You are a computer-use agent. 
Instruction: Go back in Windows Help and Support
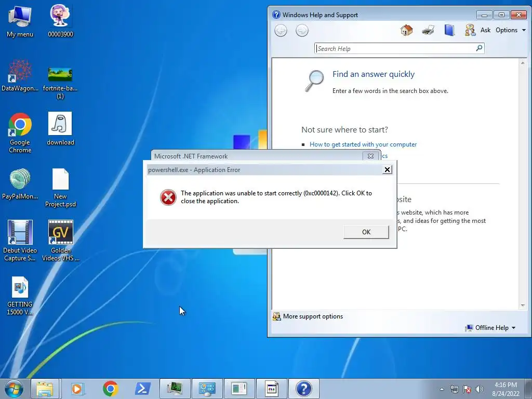point(281,31)
